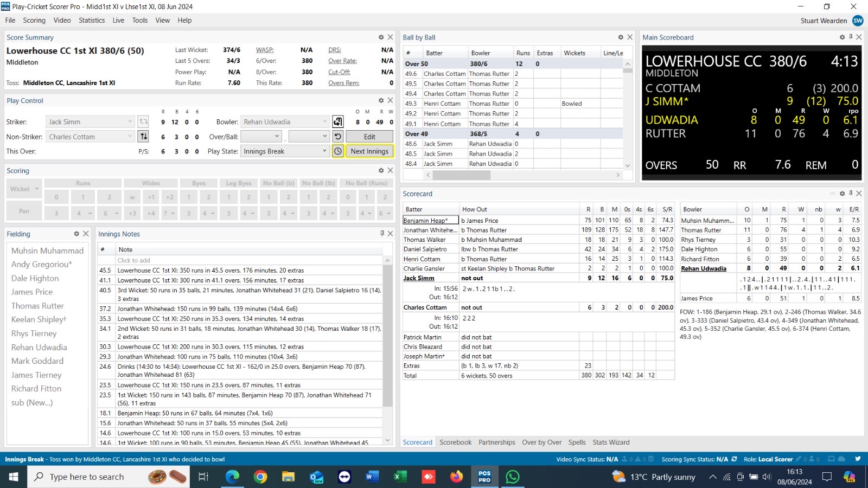Open Score Summary panel settings gear
Viewport: 868px width, 488px height.
[x=381, y=37]
